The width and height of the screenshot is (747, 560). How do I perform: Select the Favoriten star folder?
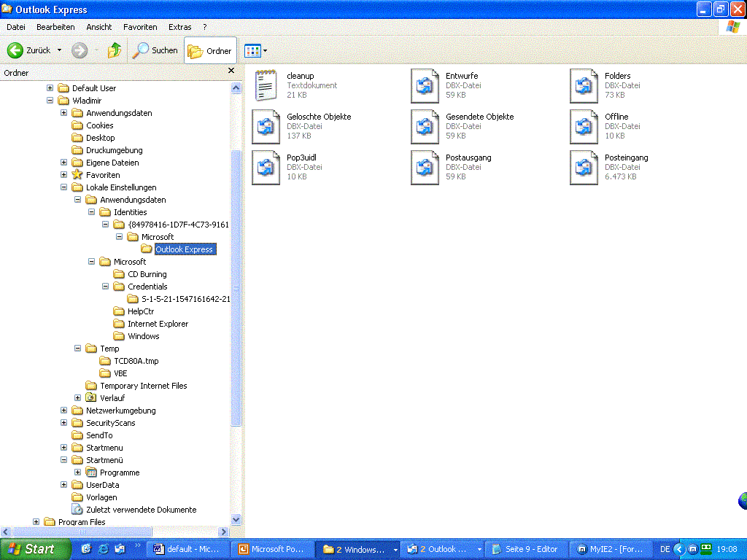[96, 175]
